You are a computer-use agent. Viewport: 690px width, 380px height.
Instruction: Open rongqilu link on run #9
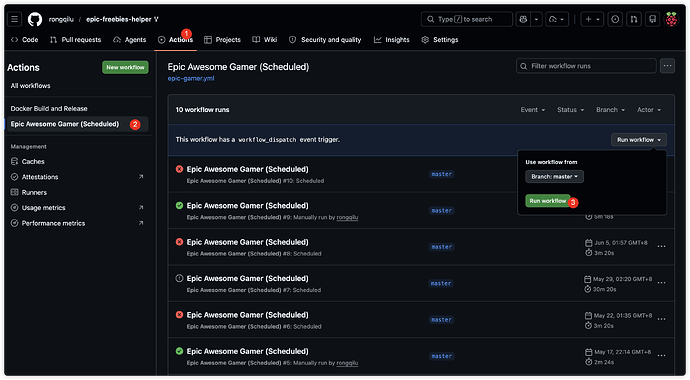(347, 217)
